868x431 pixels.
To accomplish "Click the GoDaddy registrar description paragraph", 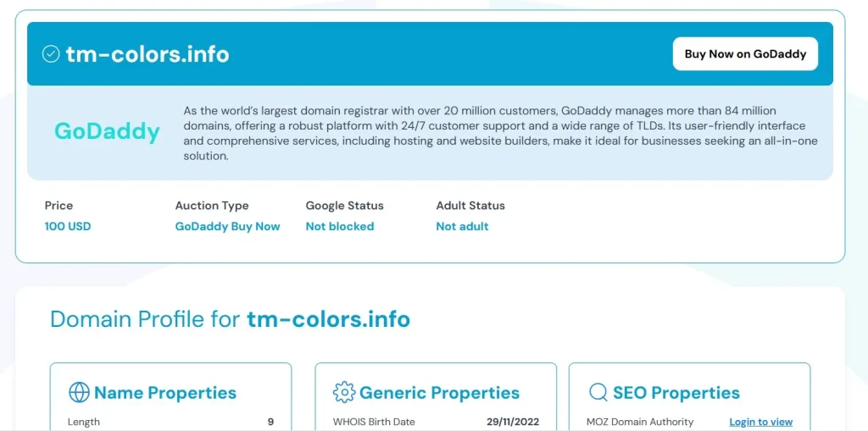I will pos(500,134).
